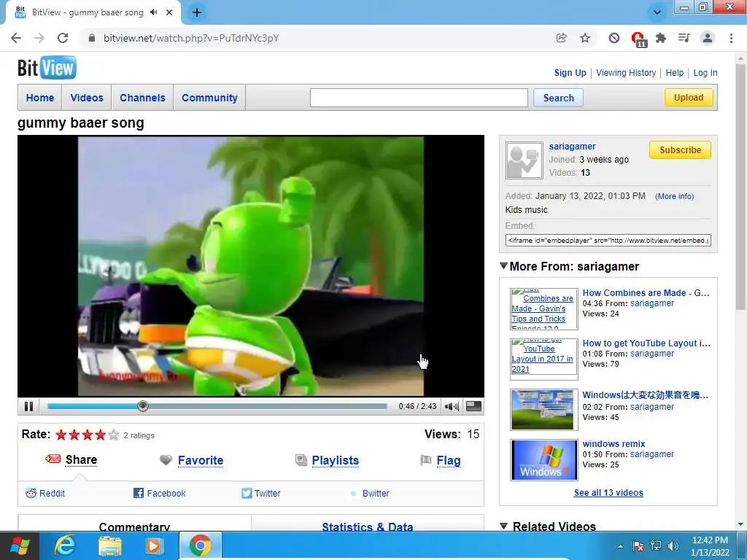Toggle the player fullscreen icon

tap(473, 406)
